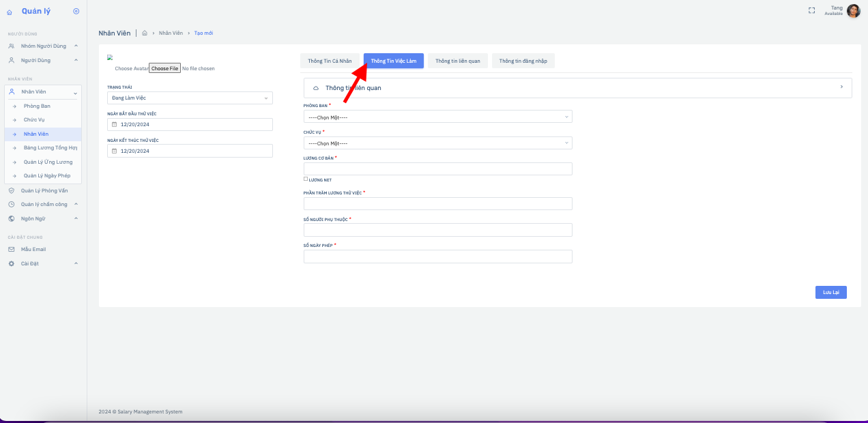Click the breadcrumb home icon
The width and height of the screenshot is (868, 423).
[x=145, y=33]
